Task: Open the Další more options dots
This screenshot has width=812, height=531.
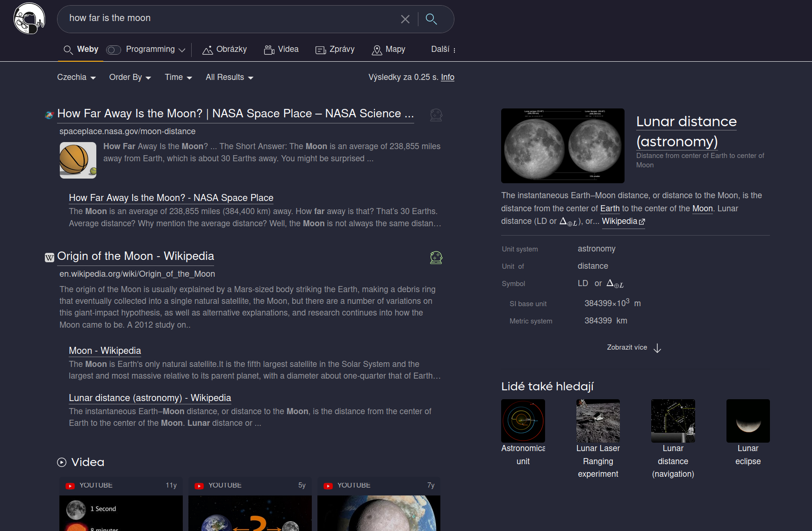Action: tap(454, 50)
